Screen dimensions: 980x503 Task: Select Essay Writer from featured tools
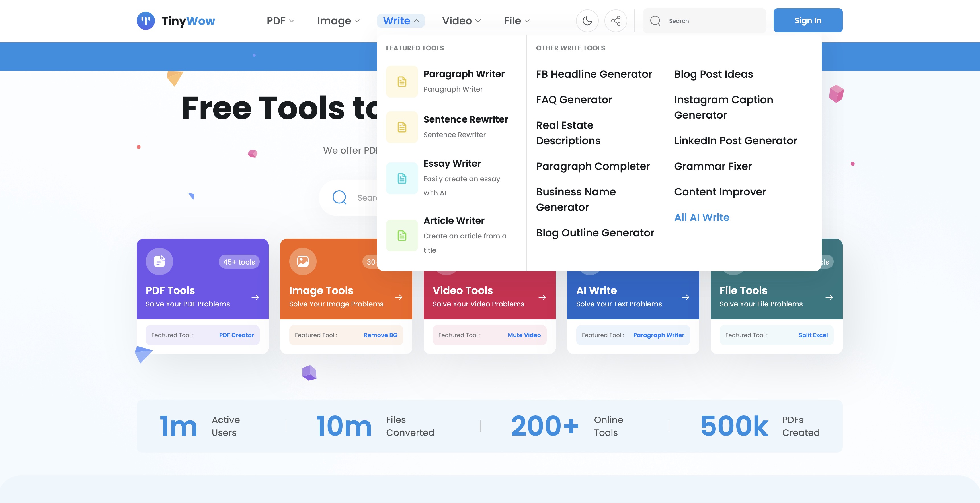[x=452, y=164]
